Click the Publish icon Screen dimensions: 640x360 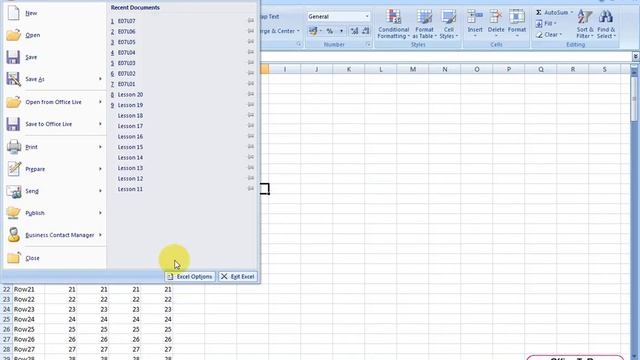point(13,213)
